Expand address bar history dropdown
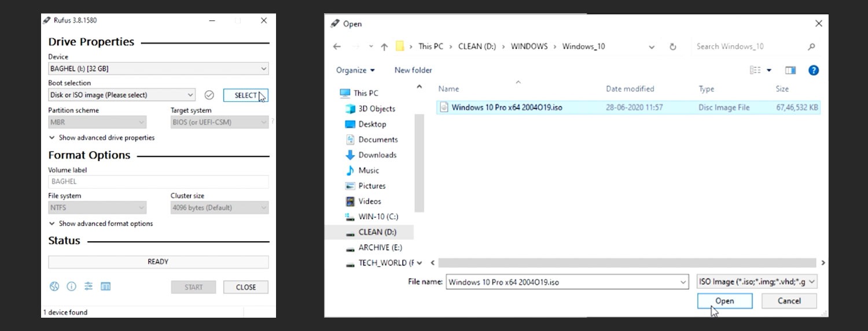Image resolution: width=868 pixels, height=331 pixels. pos(652,47)
